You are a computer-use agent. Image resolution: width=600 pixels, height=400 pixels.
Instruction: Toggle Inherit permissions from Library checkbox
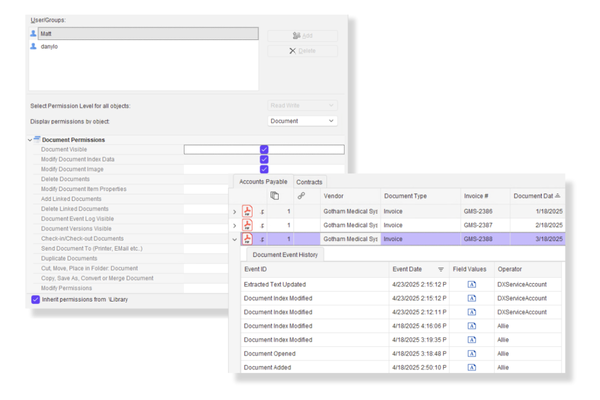tap(36, 299)
